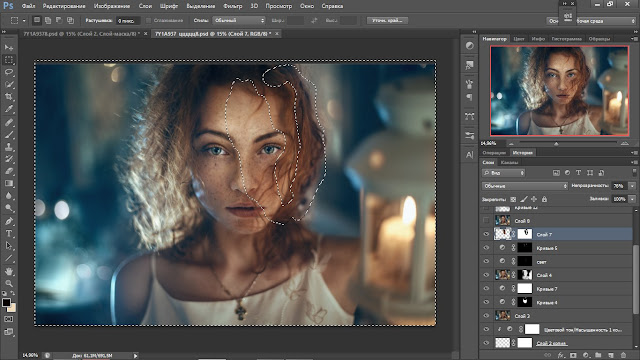Switch to the Каналы panel tab

point(509,162)
